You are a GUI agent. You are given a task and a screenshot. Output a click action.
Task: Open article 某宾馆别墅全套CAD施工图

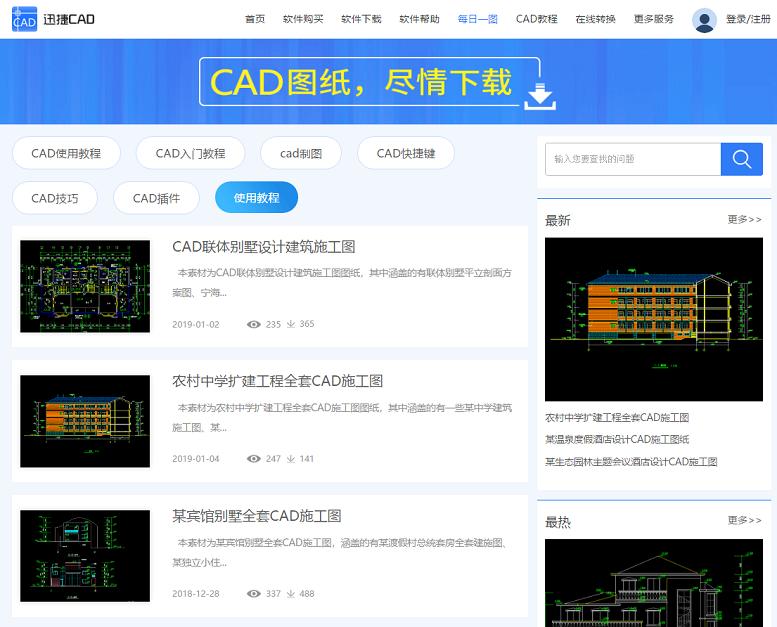pyautogui.click(x=257, y=516)
